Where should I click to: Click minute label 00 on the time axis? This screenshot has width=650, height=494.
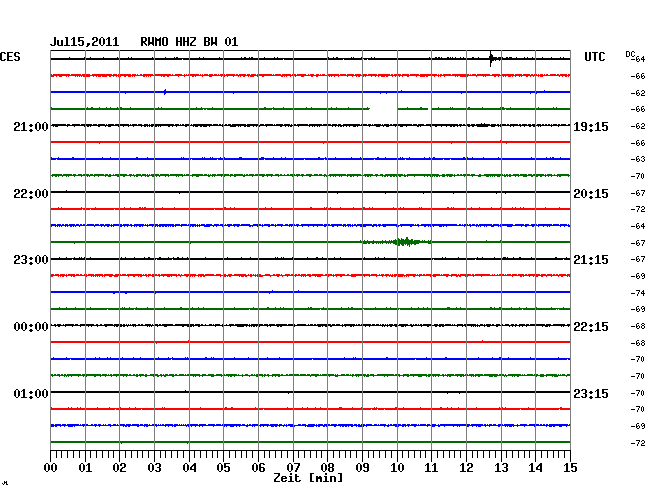[x=51, y=468]
